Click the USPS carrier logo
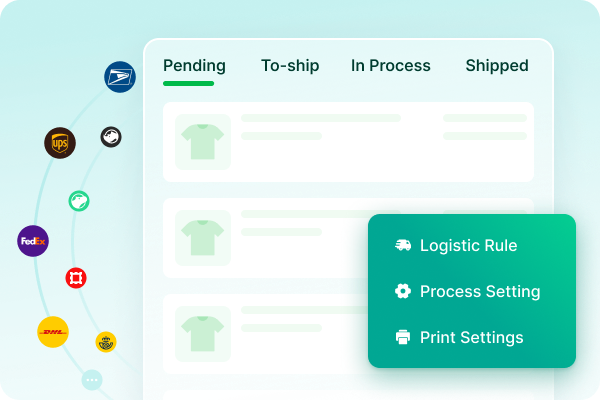This screenshot has width=600, height=400. [x=120, y=77]
